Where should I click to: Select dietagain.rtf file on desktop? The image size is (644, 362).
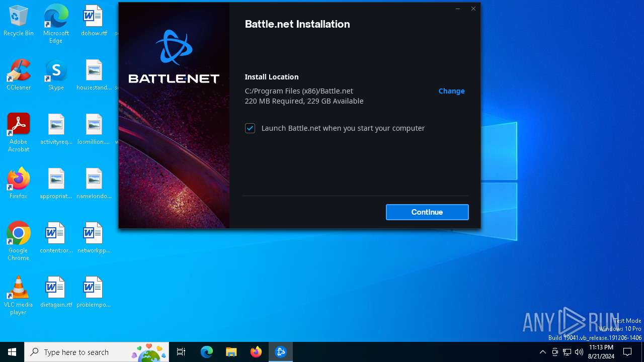pyautogui.click(x=56, y=293)
